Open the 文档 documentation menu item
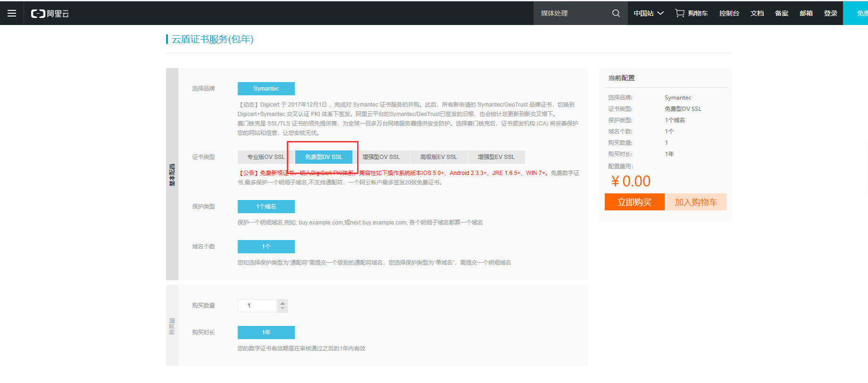This screenshot has width=868, height=383. click(x=757, y=13)
